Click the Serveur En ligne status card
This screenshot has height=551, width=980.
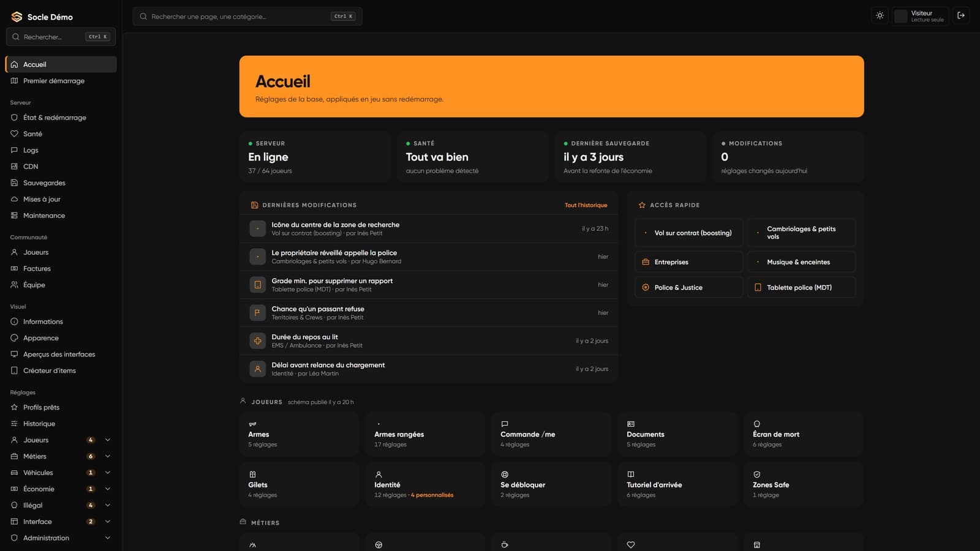tap(315, 157)
